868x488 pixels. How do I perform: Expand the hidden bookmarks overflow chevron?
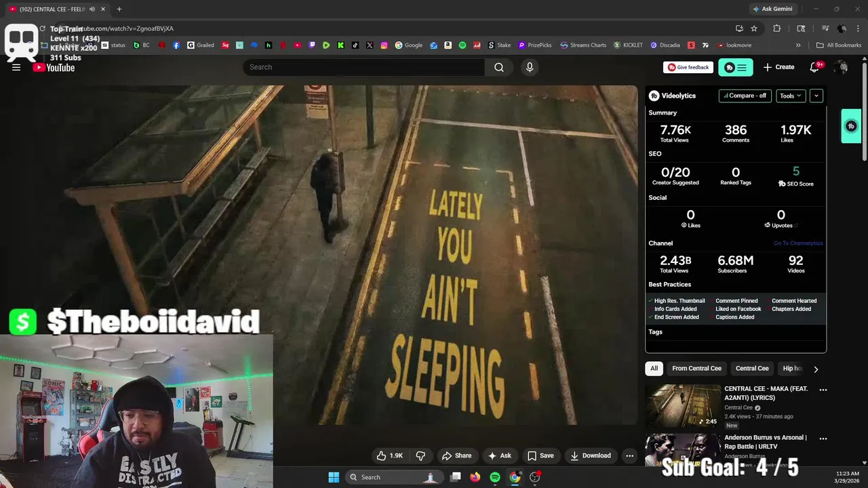[x=798, y=45]
